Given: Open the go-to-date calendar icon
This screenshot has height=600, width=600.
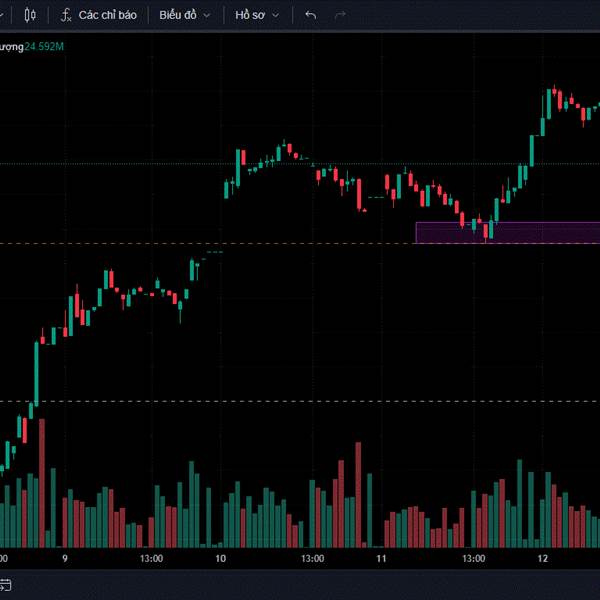Looking at the screenshot, I should 5,585.
